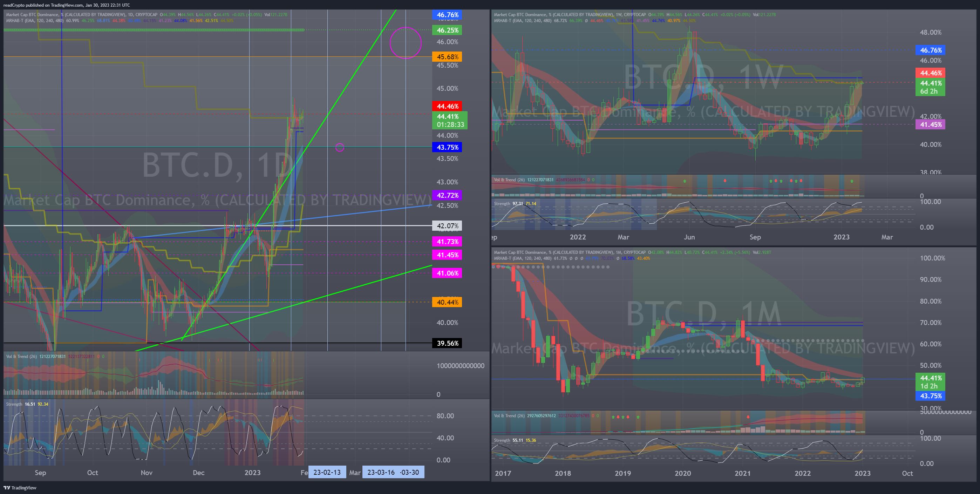Select the 48.00% label on weekly price axis
980x494 pixels.
931,32
